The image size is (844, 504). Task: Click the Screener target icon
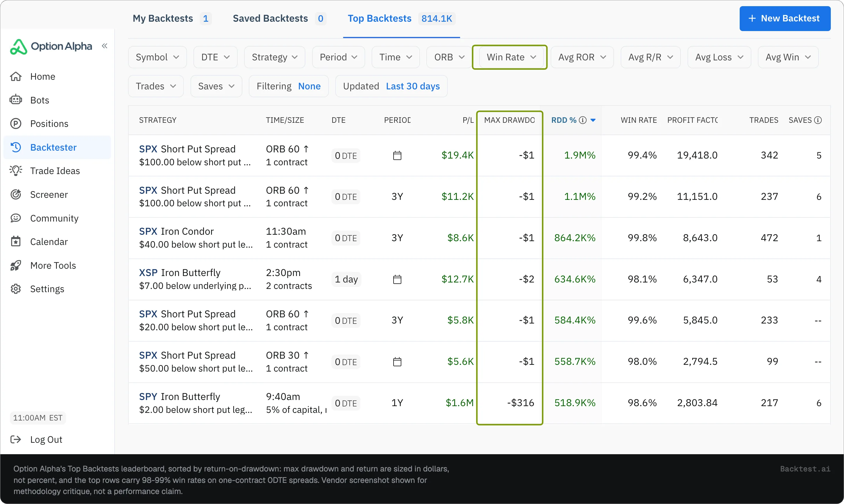click(16, 194)
